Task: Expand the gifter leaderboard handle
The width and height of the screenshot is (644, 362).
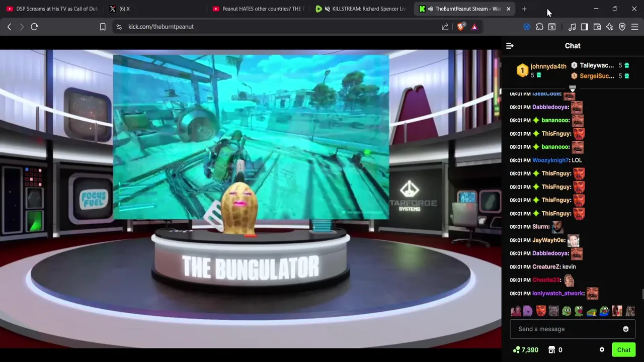Action: tap(573, 89)
